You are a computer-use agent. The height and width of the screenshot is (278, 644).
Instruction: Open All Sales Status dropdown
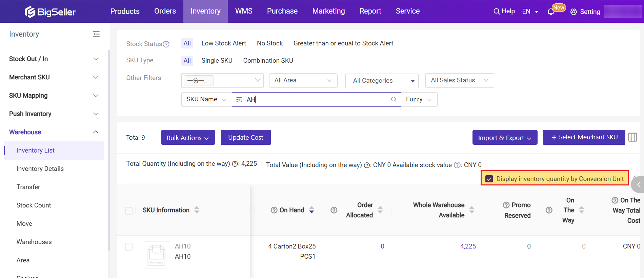point(460,80)
